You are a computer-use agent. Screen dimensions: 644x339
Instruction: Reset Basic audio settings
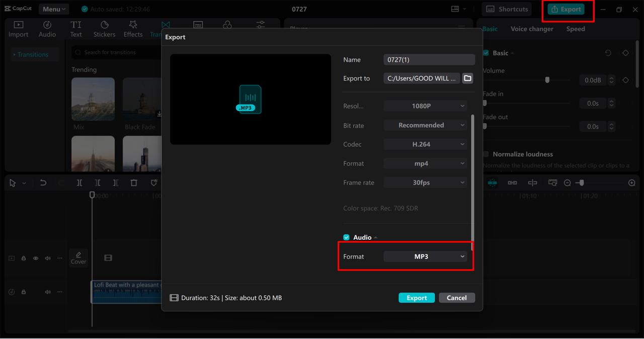tap(608, 53)
